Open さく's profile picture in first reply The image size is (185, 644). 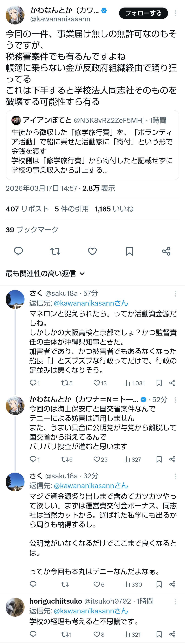15,299
